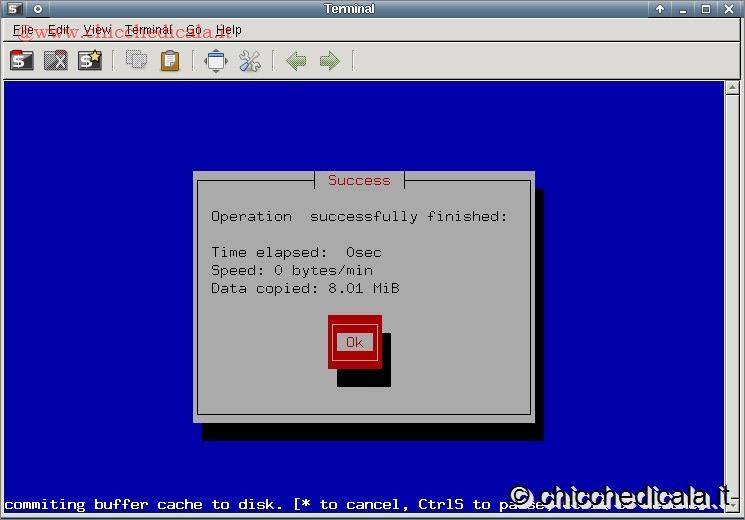Go to next tab with right arrow

click(x=329, y=60)
